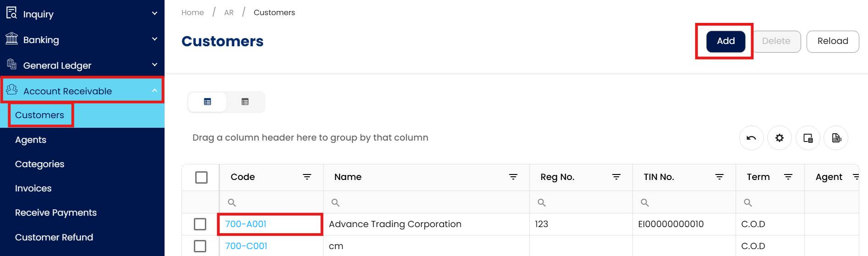Switch to the first grid view icon
868x256 pixels.
click(x=208, y=102)
